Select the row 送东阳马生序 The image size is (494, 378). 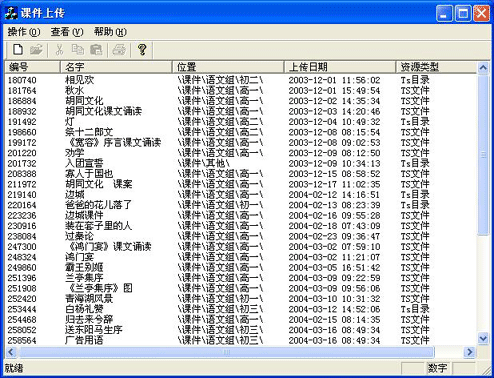point(241,330)
